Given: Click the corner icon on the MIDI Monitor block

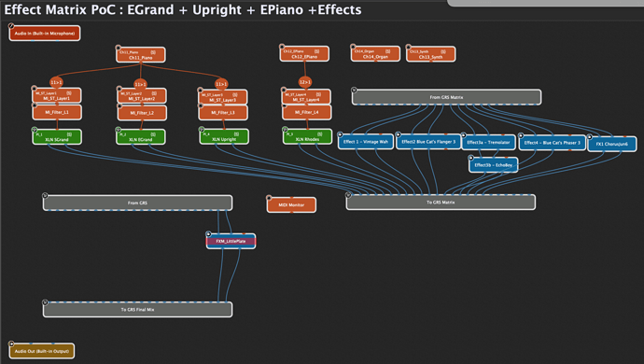Looking at the screenshot, I should coord(269,198).
